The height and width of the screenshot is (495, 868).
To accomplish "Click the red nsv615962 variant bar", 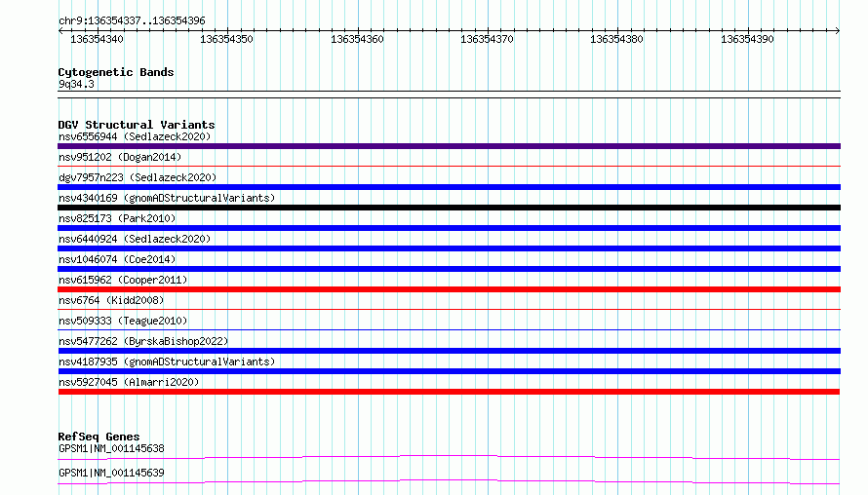I will coord(449,289).
